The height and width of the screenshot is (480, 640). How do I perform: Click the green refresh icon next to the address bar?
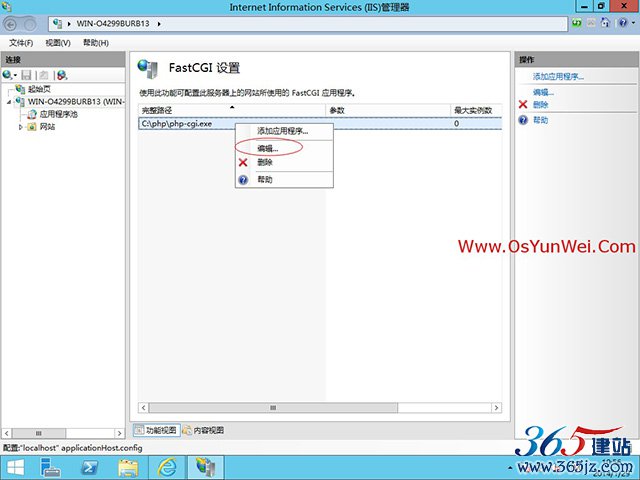click(x=576, y=23)
